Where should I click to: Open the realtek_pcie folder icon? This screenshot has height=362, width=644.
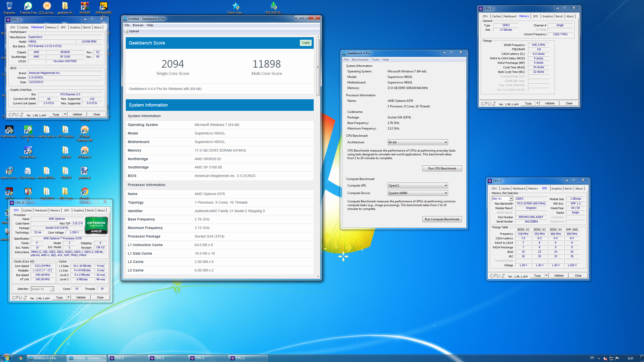click(x=47, y=131)
